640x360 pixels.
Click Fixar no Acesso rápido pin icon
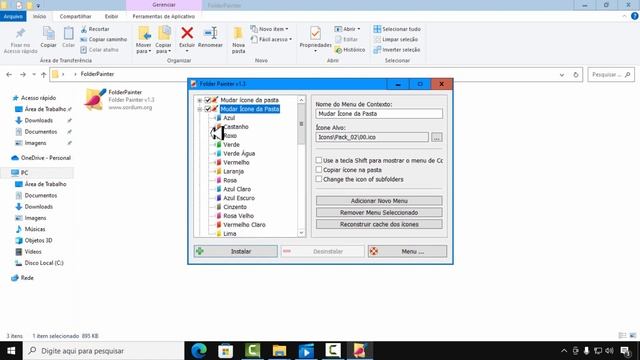pyautogui.click(x=20, y=33)
